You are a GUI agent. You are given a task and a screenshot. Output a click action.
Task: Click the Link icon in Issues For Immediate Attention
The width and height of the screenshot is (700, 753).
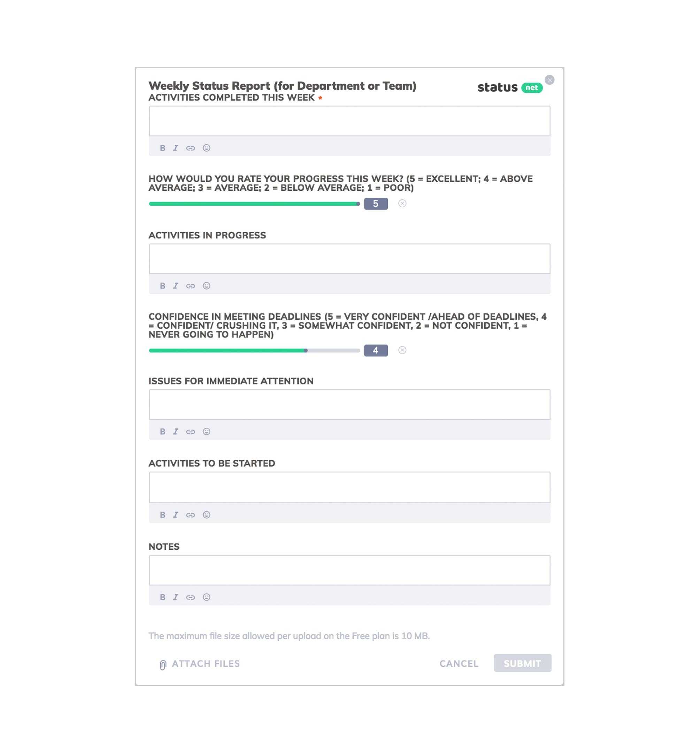click(x=190, y=431)
